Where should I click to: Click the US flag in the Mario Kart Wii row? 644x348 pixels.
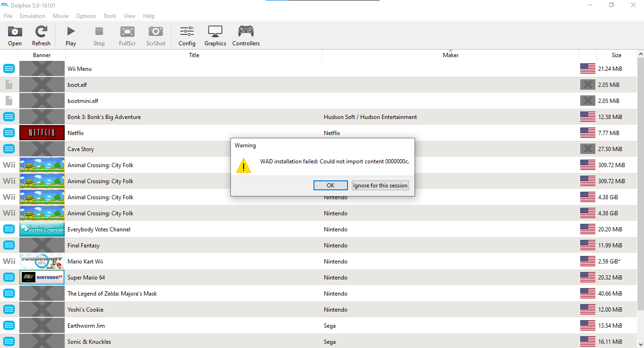588,262
